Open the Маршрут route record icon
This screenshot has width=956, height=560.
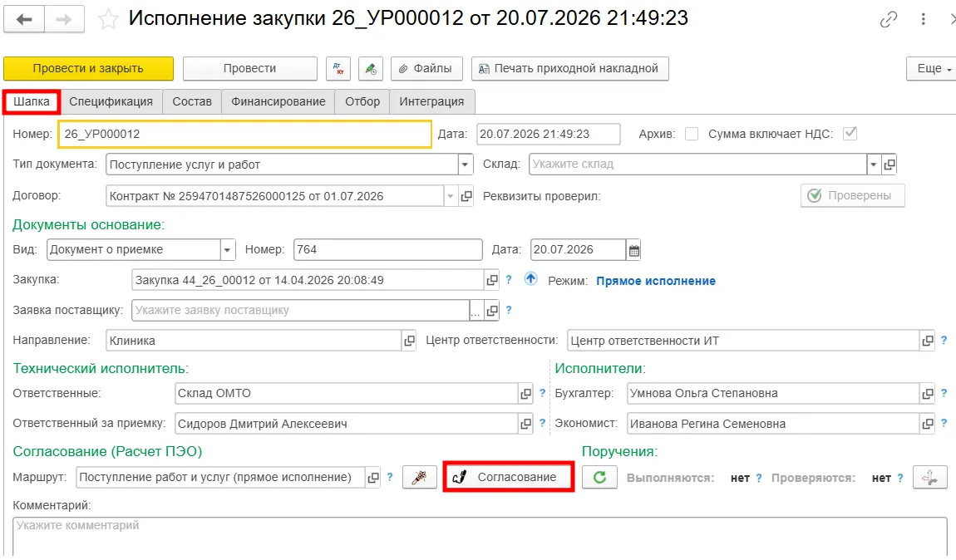pos(373,478)
